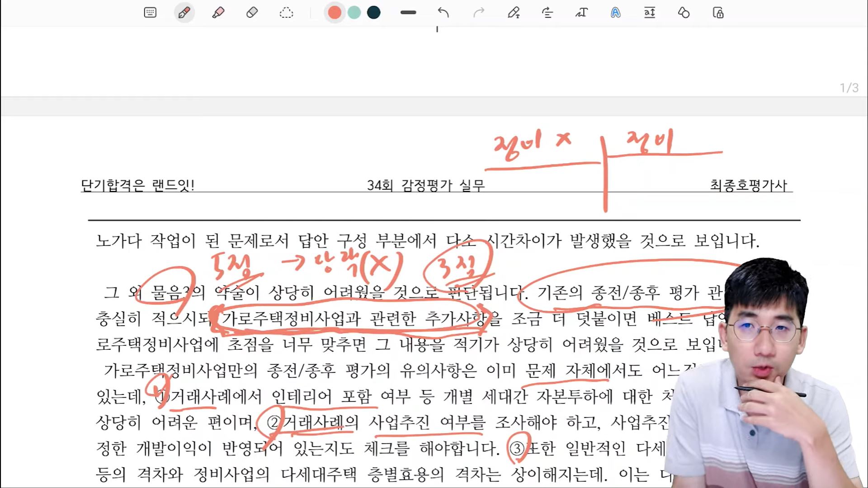This screenshot has width=868, height=488.
Task: Redo the undone stroke
Action: 479,13
